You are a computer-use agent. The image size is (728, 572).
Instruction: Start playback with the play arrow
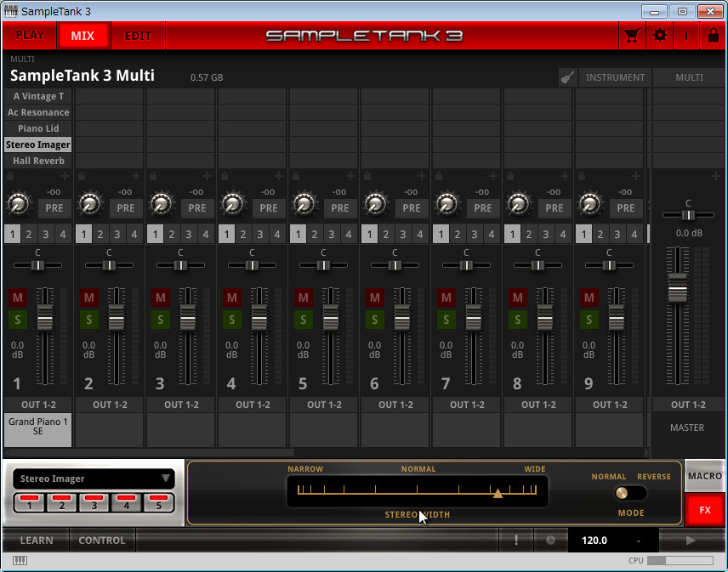pyautogui.click(x=691, y=540)
